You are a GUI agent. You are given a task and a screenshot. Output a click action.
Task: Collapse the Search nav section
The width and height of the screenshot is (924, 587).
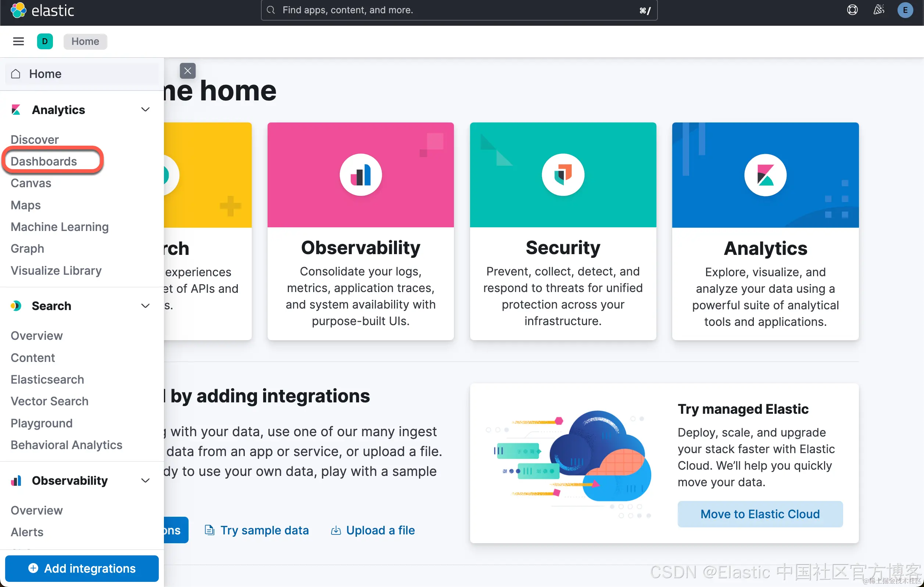pyautogui.click(x=146, y=306)
